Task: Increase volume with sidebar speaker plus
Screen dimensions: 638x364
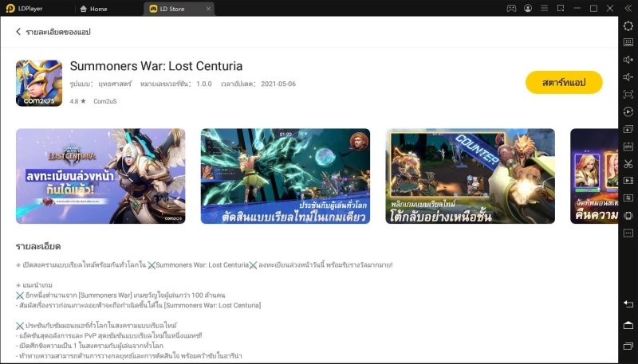Action: [x=628, y=60]
